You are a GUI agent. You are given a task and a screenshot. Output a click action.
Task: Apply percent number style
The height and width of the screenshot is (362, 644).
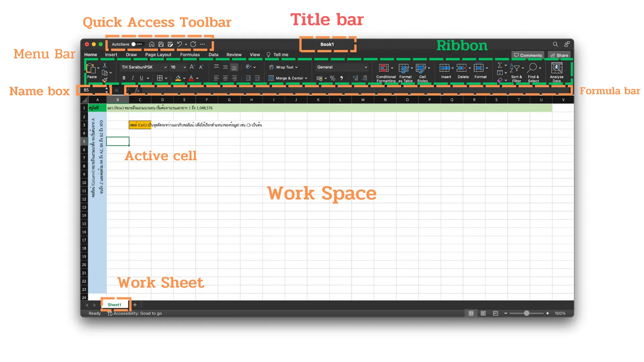coord(332,78)
